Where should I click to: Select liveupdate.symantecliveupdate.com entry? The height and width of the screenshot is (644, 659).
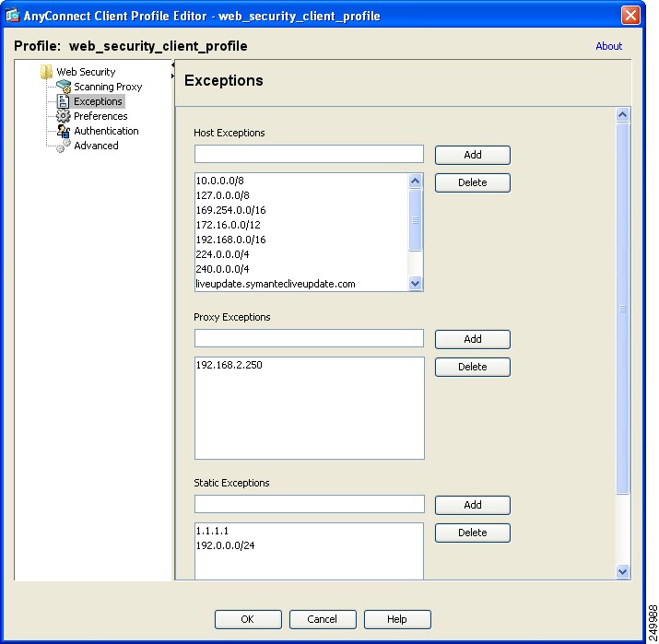[301, 284]
